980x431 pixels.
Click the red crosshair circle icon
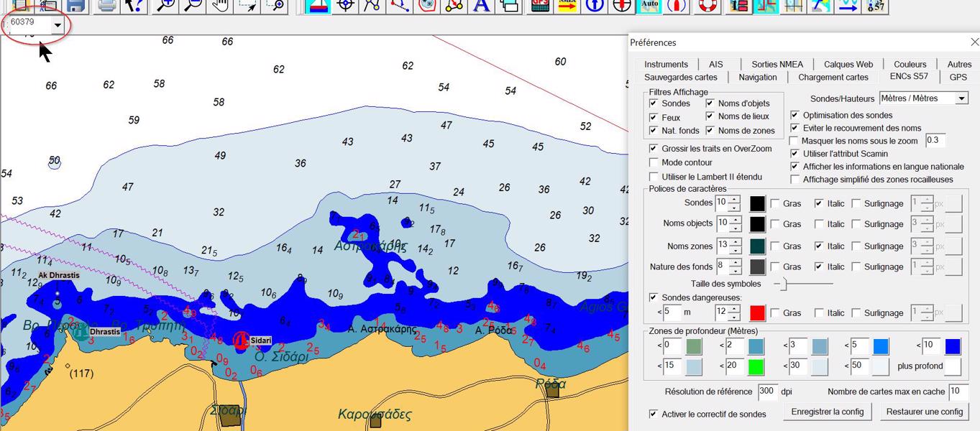621,6
